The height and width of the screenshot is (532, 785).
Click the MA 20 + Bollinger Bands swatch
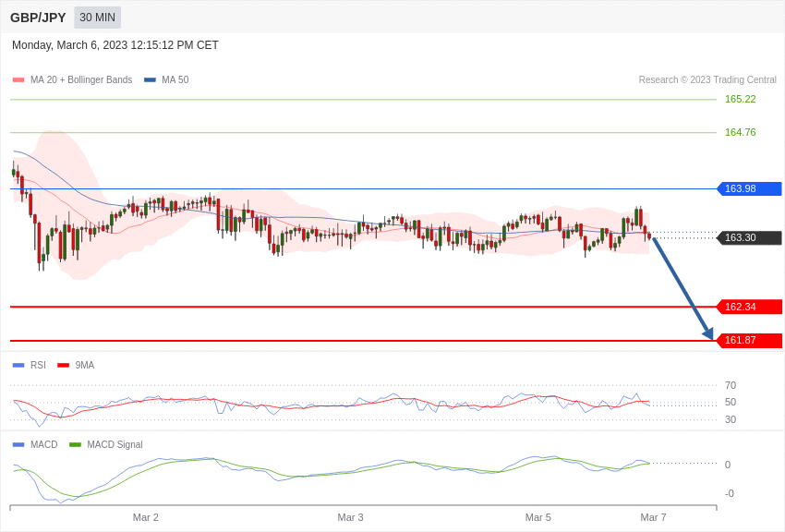click(18, 80)
